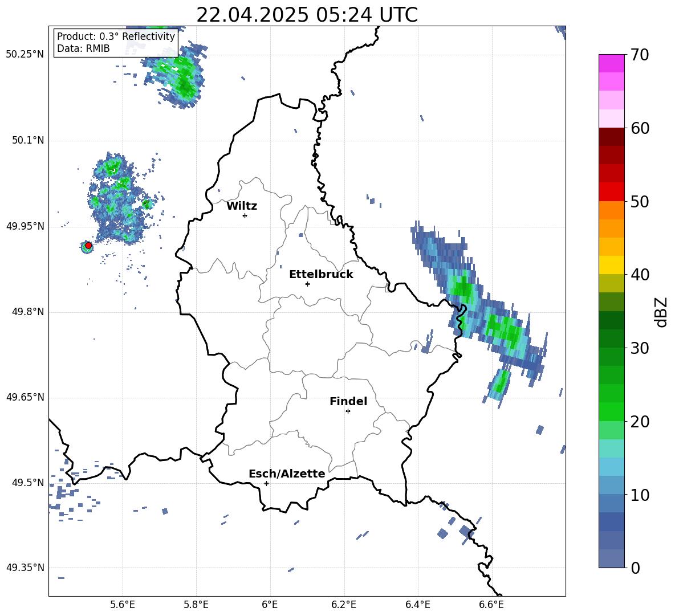Screen dimensions: 675x616
Task: Click the Wiltz city label
Action: (242, 206)
